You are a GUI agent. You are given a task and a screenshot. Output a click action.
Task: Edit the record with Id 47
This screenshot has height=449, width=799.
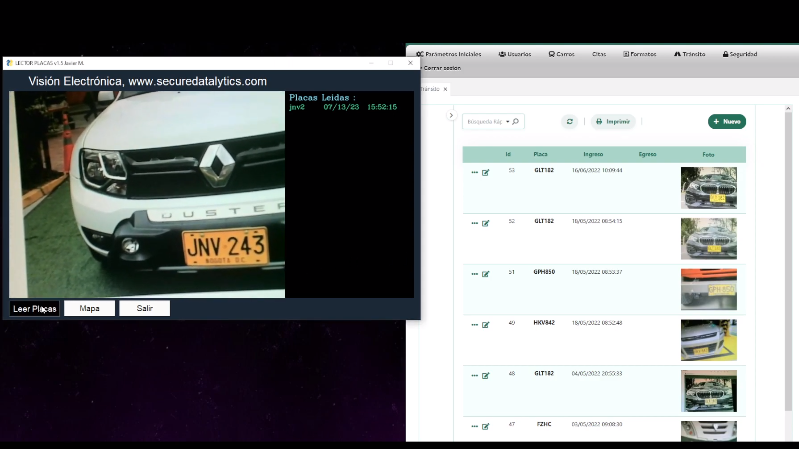point(486,427)
